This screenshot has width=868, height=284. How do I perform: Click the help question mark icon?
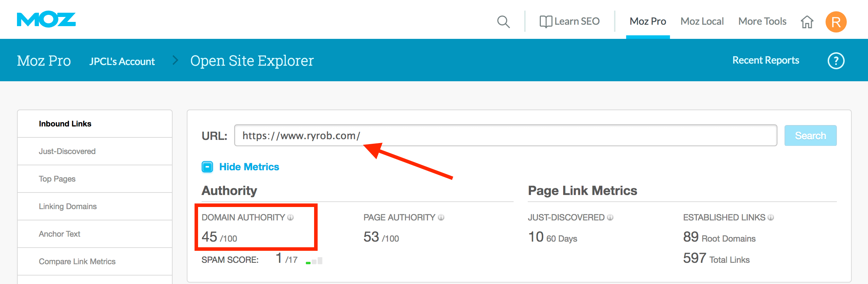point(836,61)
